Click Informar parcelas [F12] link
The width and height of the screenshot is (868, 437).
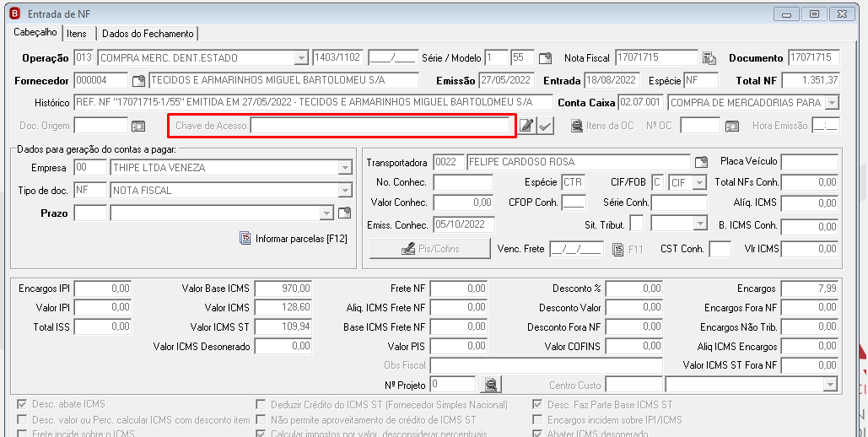pos(301,239)
